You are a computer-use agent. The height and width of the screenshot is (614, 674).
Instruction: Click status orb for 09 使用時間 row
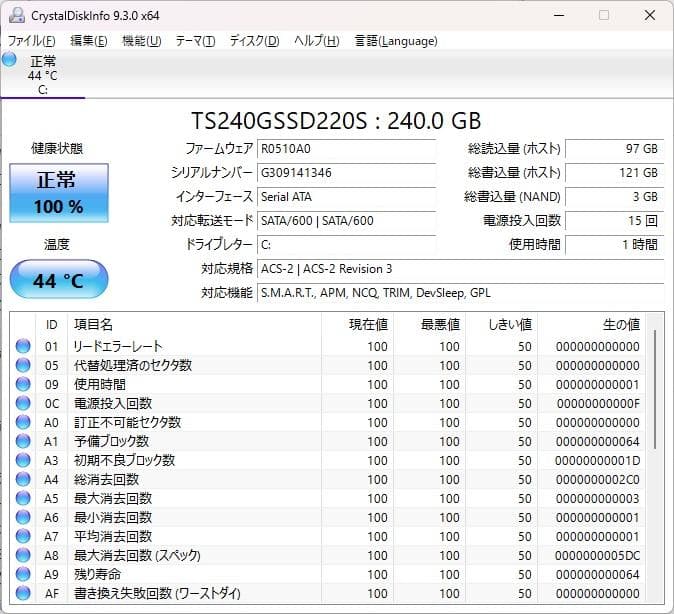(23, 384)
